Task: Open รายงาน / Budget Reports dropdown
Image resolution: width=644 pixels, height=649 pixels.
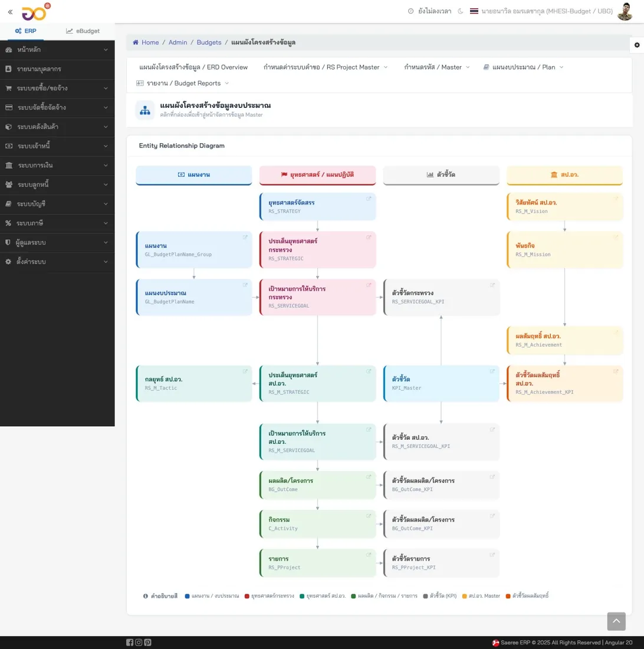Action: [183, 83]
